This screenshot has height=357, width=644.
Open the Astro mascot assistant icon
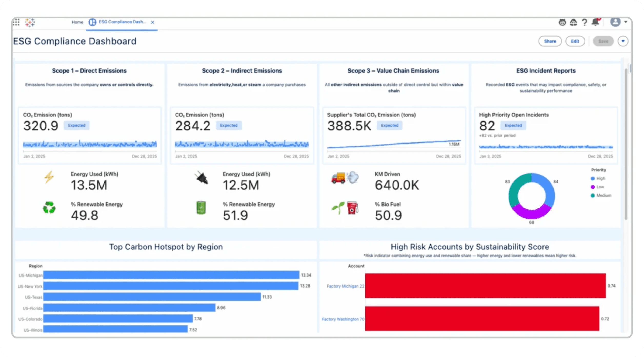coord(562,23)
